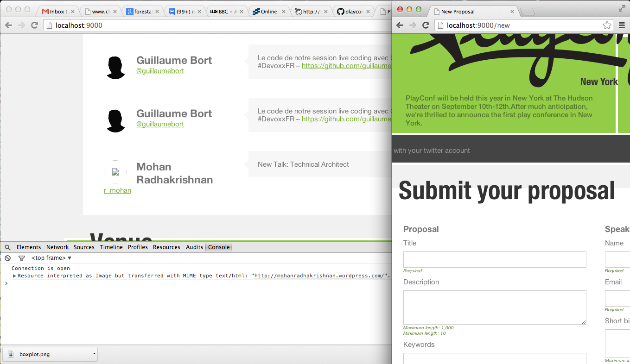This screenshot has height=364, width=630.
Task: Toggle the console filter funnel icon
Action: click(21, 258)
